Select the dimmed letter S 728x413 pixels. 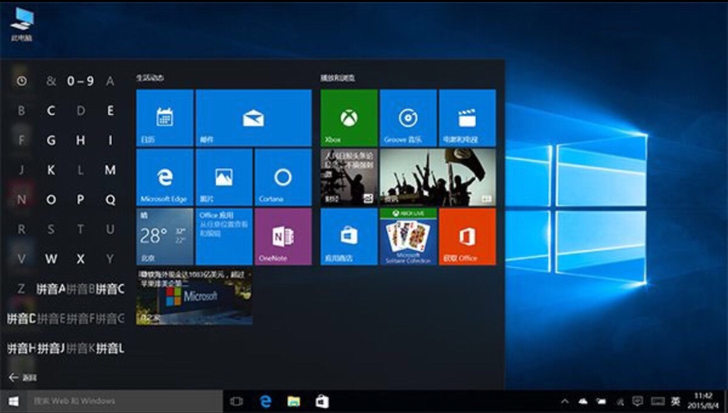tap(51, 229)
